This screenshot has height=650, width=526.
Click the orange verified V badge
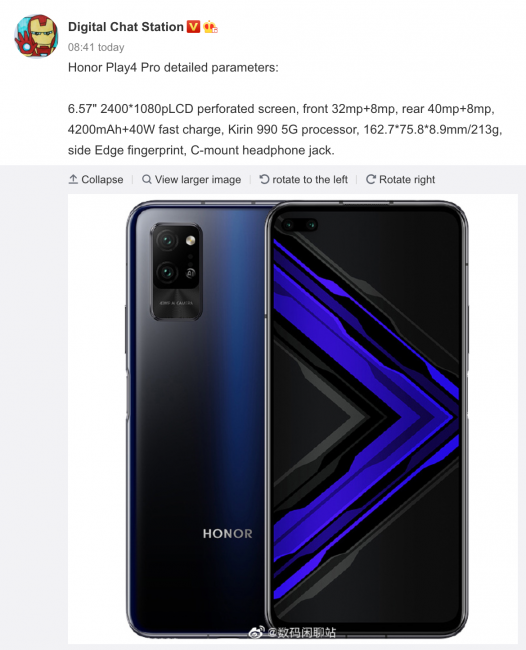pyautogui.click(x=194, y=27)
